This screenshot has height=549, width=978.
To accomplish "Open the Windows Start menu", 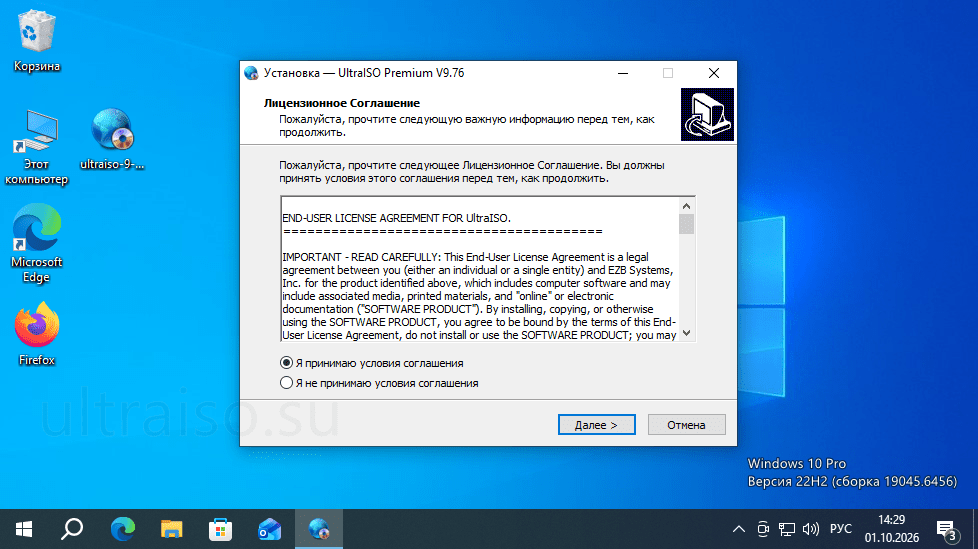I will pyautogui.click(x=24, y=529).
